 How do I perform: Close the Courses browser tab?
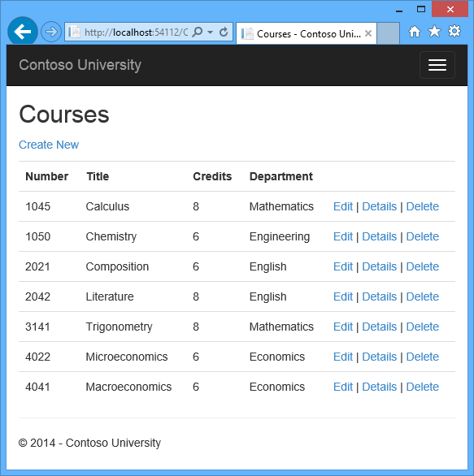(368, 33)
